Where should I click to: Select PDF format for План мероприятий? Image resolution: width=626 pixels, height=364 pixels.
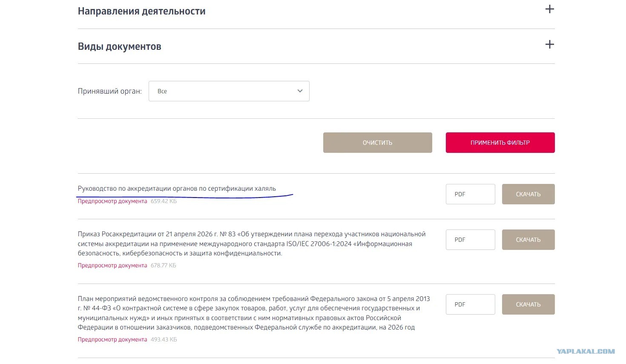coord(470,304)
